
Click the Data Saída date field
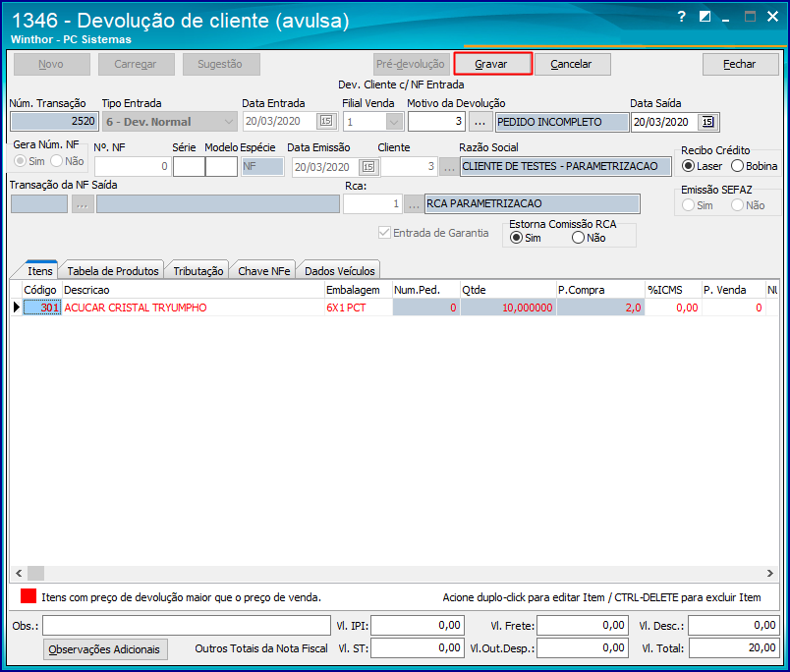click(664, 122)
